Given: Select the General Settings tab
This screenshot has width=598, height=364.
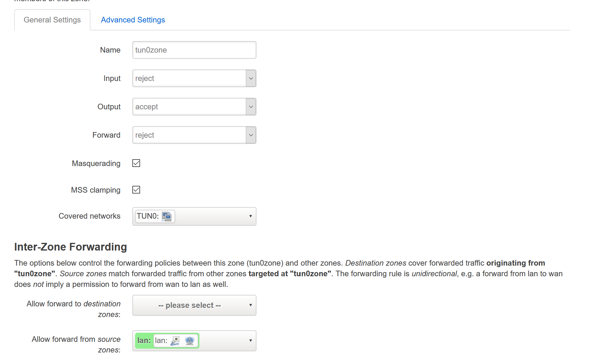Looking at the screenshot, I should [x=52, y=20].
